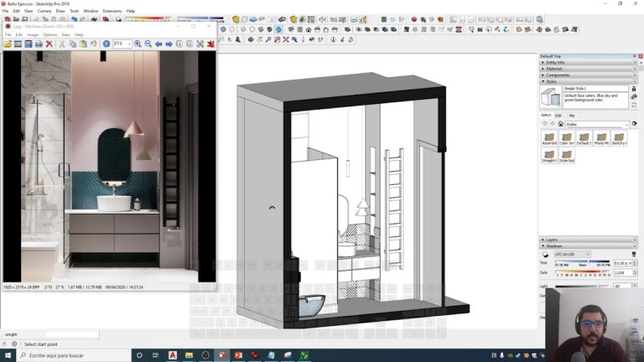Switch to the Mix tab in Styles
644x362 pixels.
click(572, 116)
